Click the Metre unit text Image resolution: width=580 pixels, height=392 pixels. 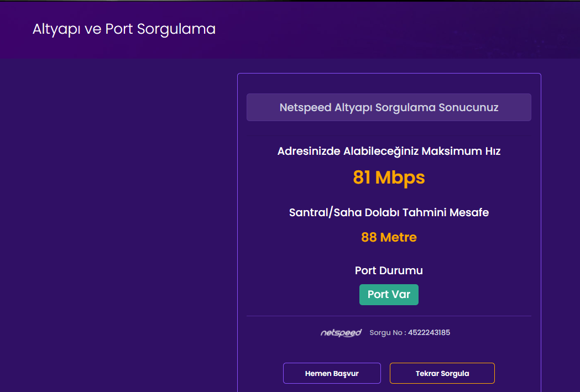(x=398, y=238)
